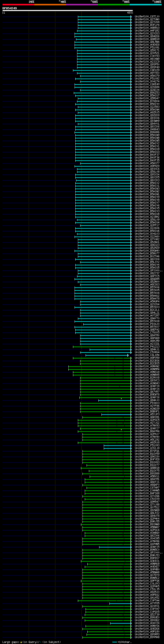Screen dimensions: 164x644
Task: Open hit UniRef100_A7NV86
Action: tap(147, 541)
